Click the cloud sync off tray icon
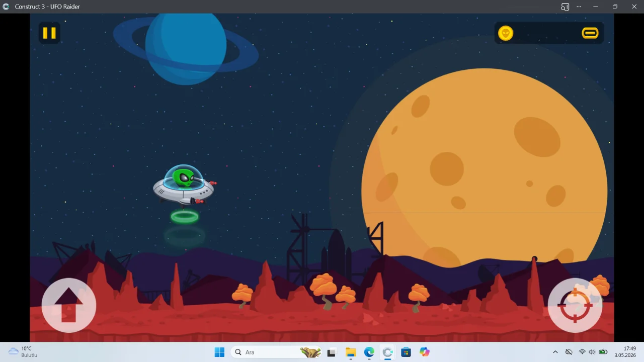The height and width of the screenshot is (362, 644). click(x=569, y=352)
